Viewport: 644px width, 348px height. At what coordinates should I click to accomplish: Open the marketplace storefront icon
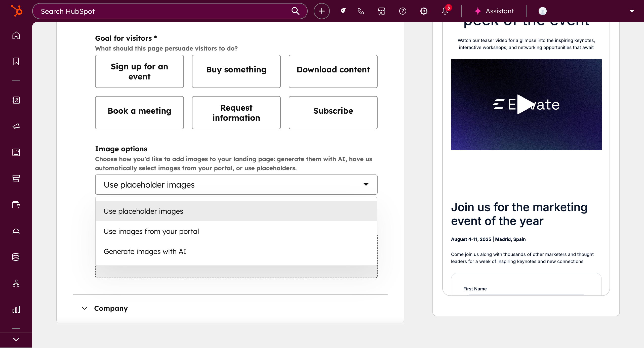click(x=381, y=11)
